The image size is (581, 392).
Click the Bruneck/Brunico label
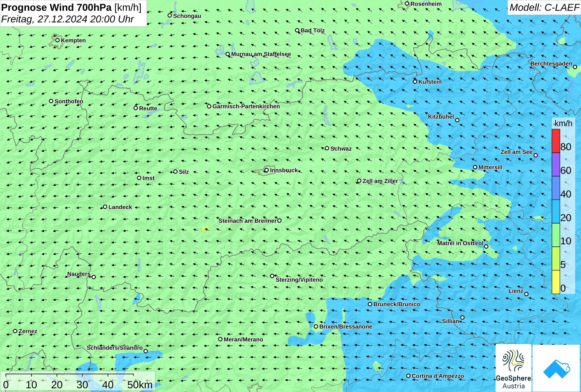[397, 304]
